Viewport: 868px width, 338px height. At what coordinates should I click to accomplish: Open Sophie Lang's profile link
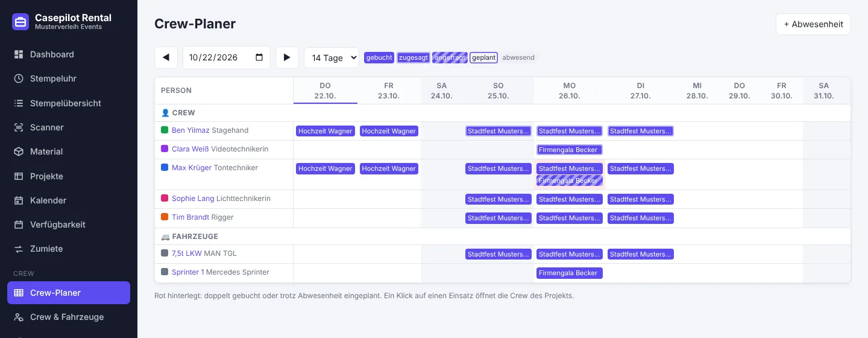pyautogui.click(x=193, y=199)
